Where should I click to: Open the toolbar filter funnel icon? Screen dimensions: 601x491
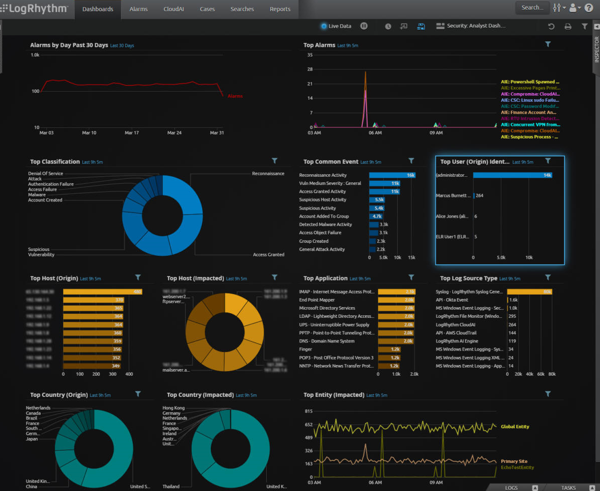[584, 26]
